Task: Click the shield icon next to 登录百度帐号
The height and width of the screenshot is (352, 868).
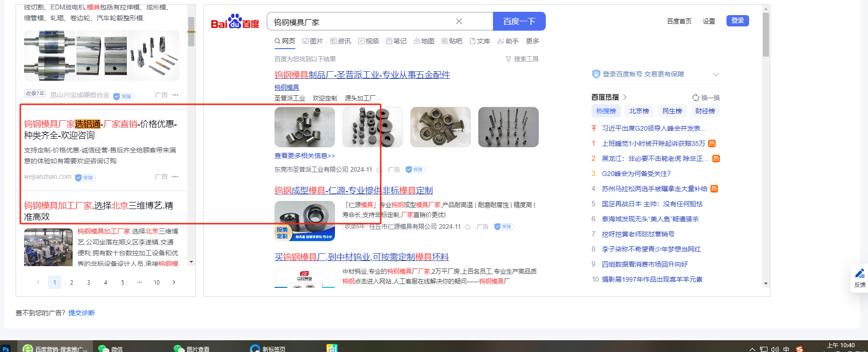Action: [x=596, y=74]
